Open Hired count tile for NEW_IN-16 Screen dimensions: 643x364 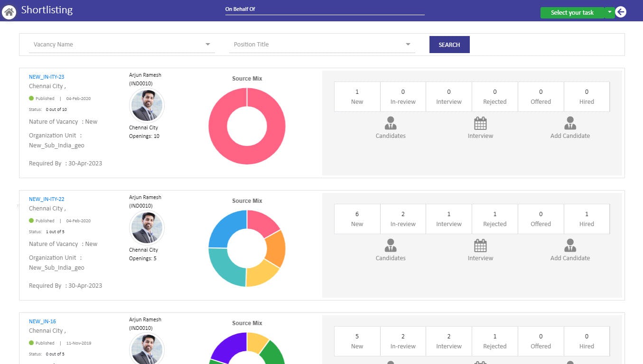pos(587,341)
